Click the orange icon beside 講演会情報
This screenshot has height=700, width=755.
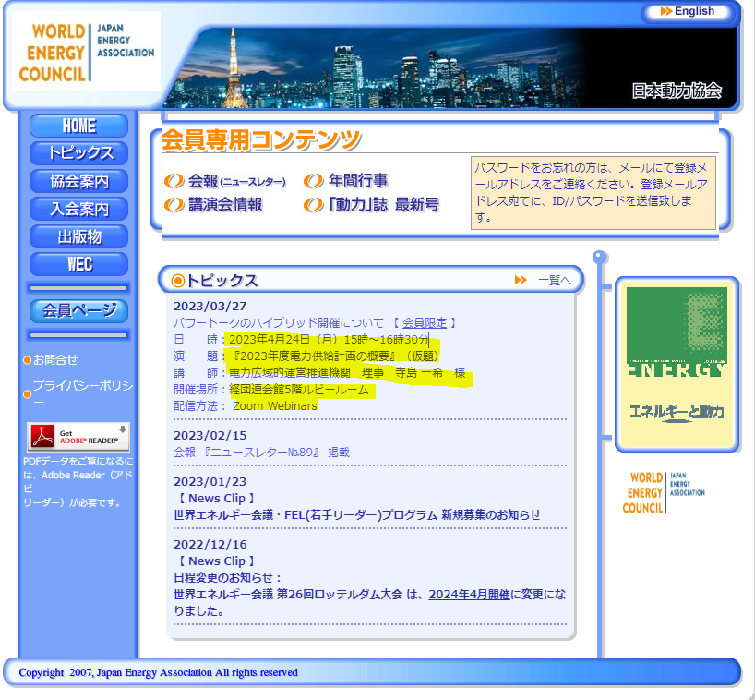point(174,205)
